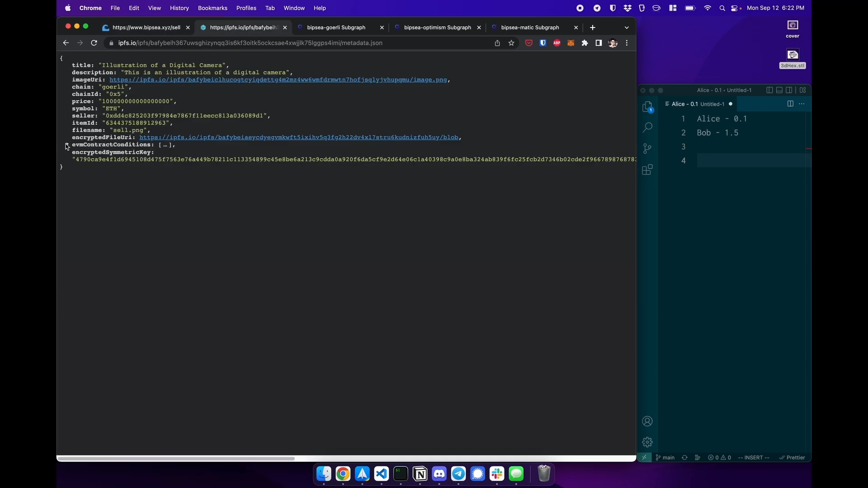Click Pocket extension icon in Chrome
Image resolution: width=868 pixels, height=488 pixels.
528,43
